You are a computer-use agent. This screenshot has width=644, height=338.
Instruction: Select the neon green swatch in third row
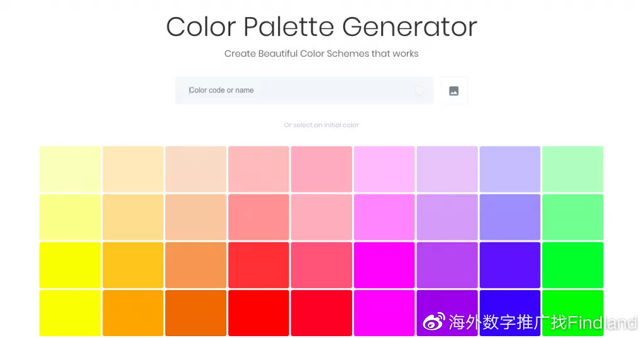[572, 265]
